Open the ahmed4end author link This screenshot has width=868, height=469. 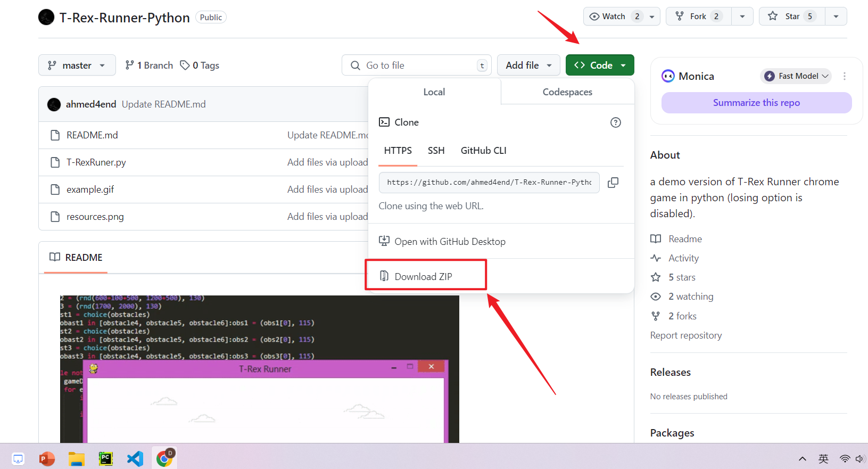[x=91, y=104]
